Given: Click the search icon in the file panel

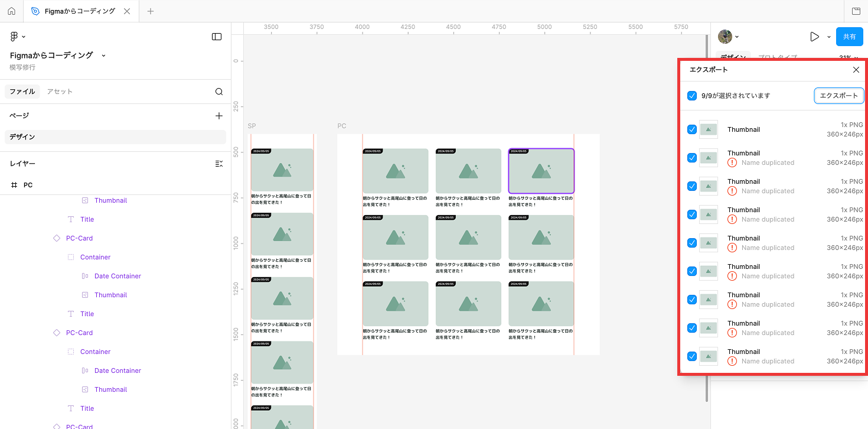Looking at the screenshot, I should tap(219, 92).
